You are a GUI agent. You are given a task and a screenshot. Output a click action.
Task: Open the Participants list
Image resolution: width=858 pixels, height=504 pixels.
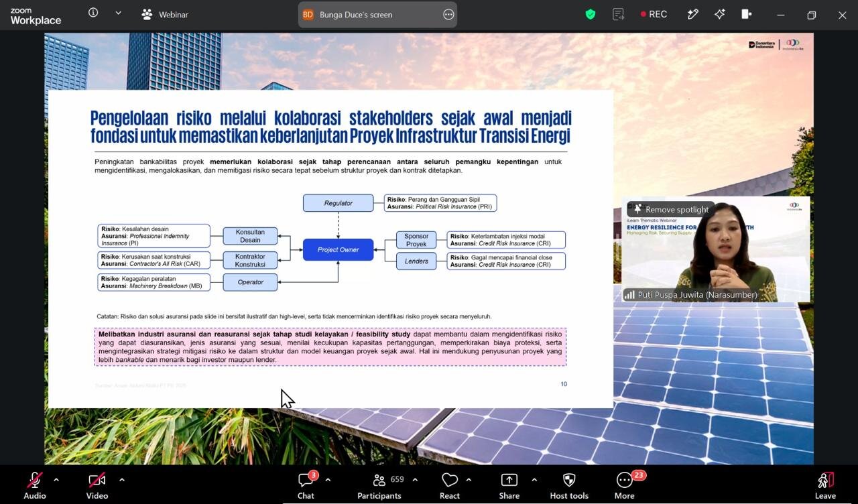tap(379, 486)
